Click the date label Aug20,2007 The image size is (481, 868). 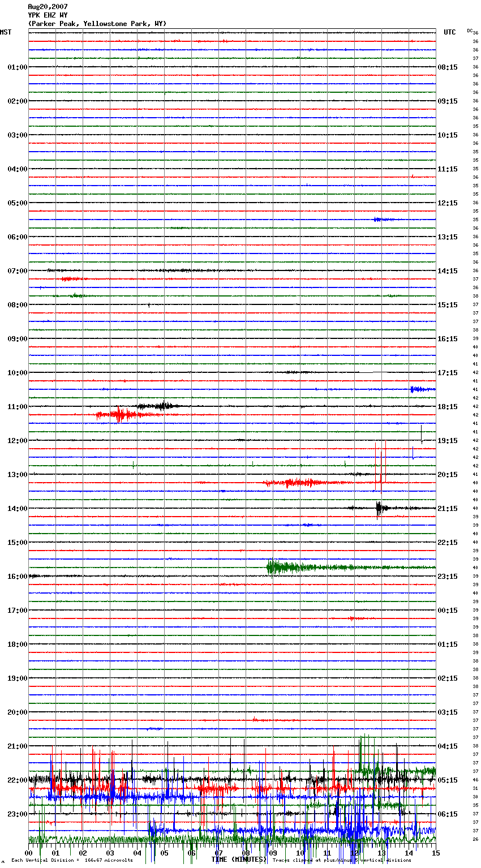tap(48, 7)
